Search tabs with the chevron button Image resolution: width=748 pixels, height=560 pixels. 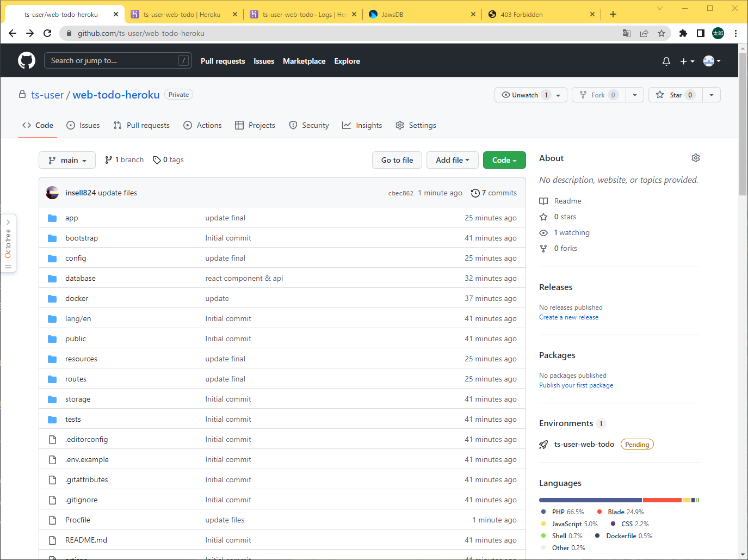coord(660,8)
